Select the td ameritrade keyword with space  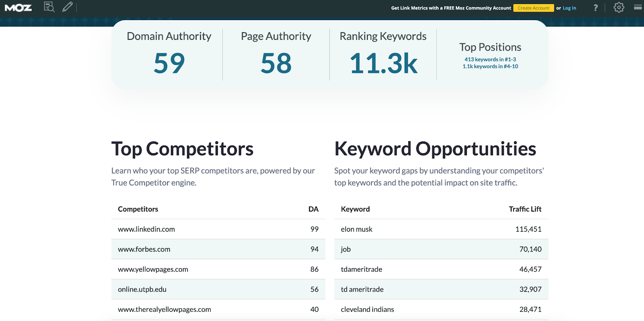coord(362,290)
